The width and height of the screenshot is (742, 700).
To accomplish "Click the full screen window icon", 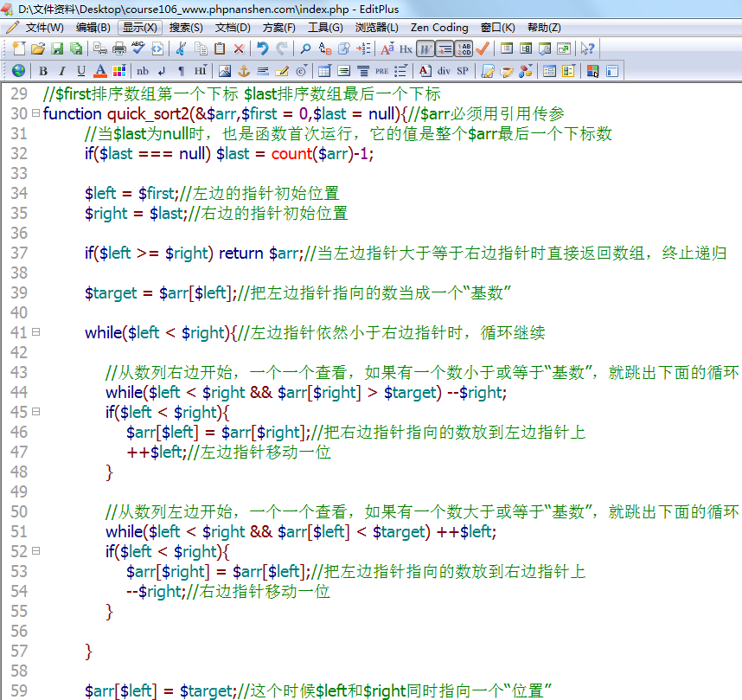I will [x=564, y=48].
